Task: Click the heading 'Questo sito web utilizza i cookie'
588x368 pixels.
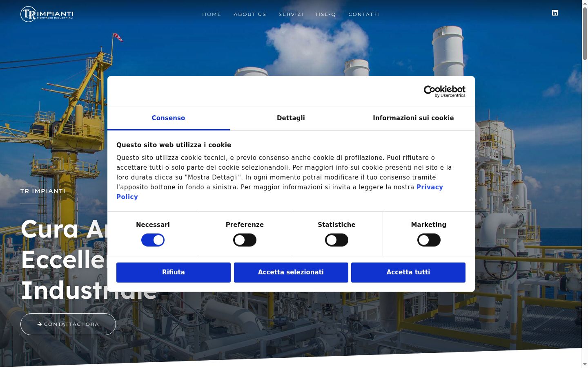Action: click(174, 145)
